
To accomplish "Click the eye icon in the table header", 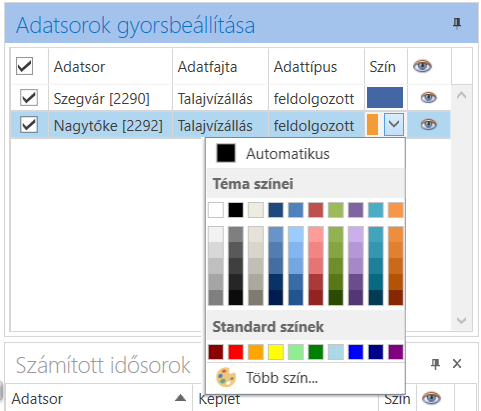I will [x=422, y=66].
